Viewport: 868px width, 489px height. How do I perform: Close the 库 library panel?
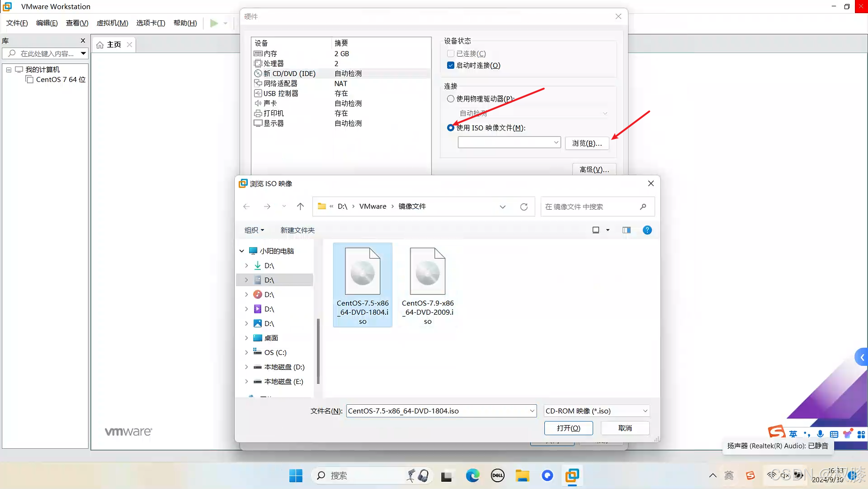click(83, 41)
